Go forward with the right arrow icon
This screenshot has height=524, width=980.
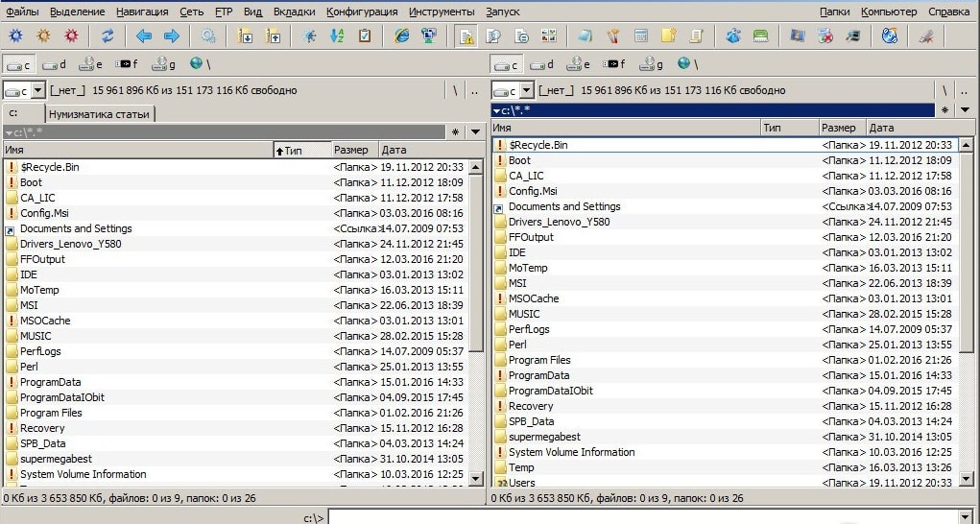tap(171, 36)
